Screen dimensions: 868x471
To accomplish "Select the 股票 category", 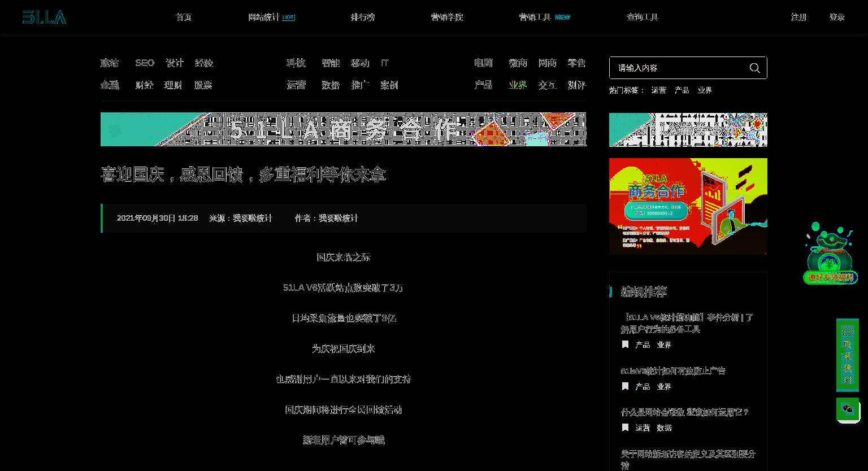I will [x=203, y=85].
